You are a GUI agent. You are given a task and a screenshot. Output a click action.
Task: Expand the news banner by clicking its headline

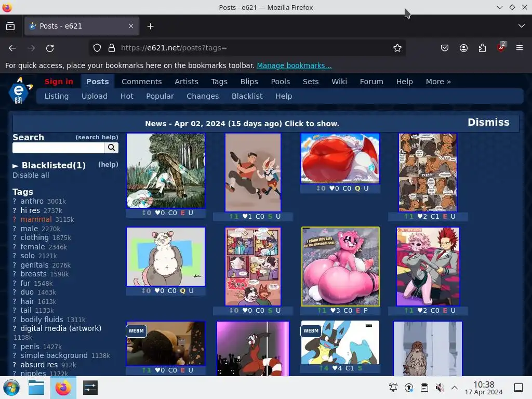click(x=242, y=124)
